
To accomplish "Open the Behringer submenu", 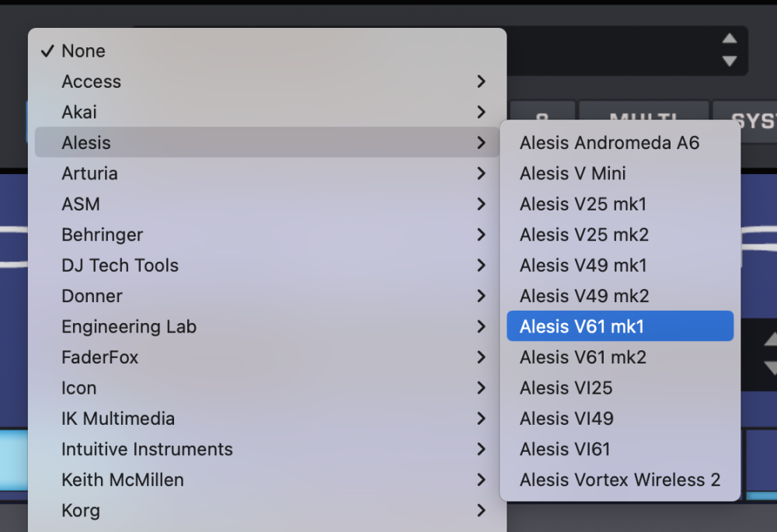I will pos(103,235).
